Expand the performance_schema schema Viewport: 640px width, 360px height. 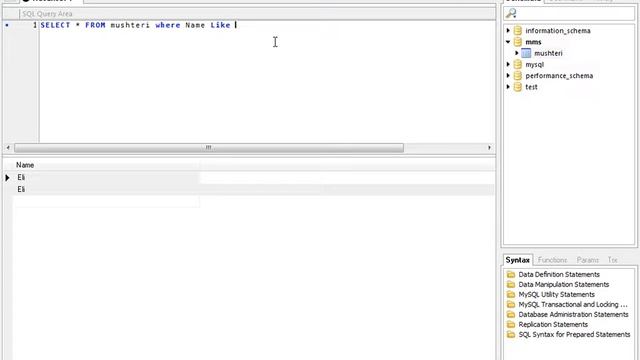(x=508, y=76)
